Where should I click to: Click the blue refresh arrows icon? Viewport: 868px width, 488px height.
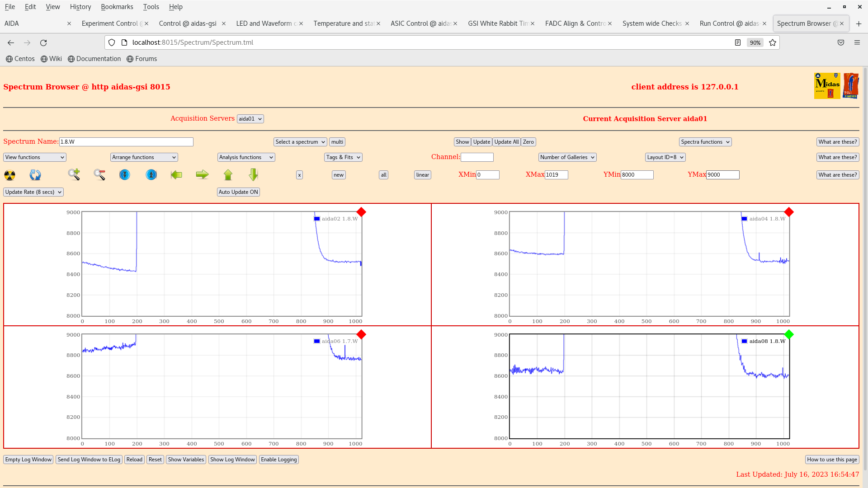click(35, 175)
